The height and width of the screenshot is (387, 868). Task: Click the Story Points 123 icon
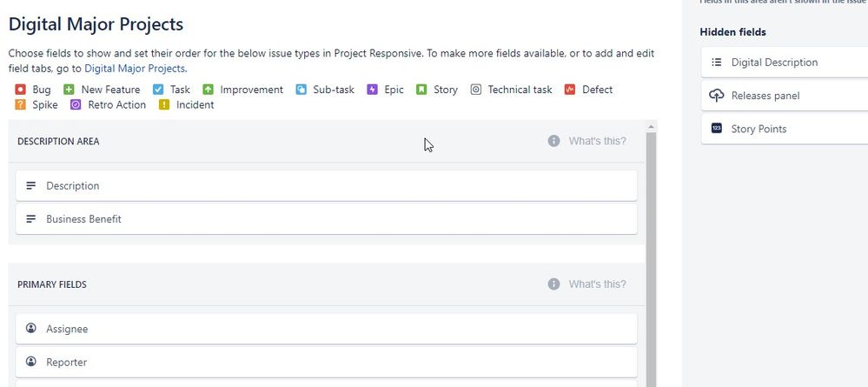[x=716, y=128]
